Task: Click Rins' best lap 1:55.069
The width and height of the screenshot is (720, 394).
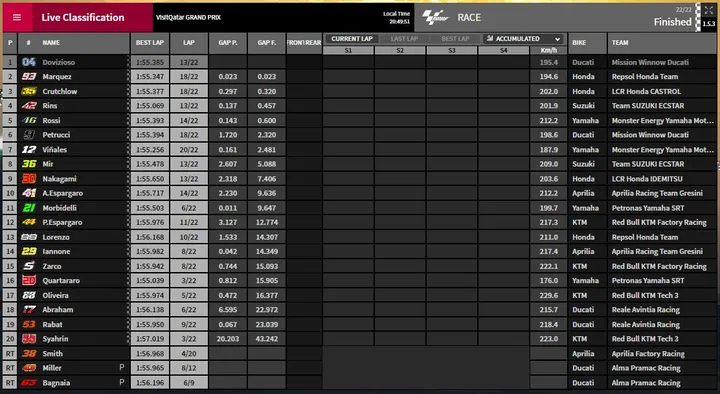Action: 150,106
